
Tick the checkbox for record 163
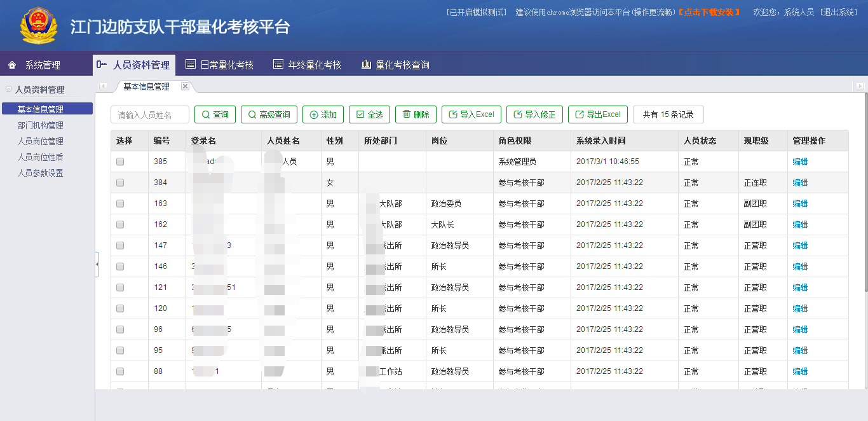120,204
